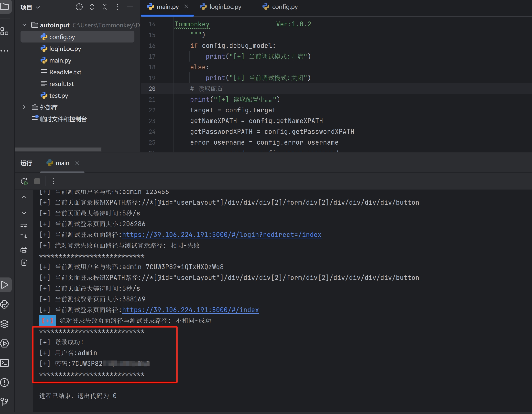Select config.py in the project tree

[77, 37]
